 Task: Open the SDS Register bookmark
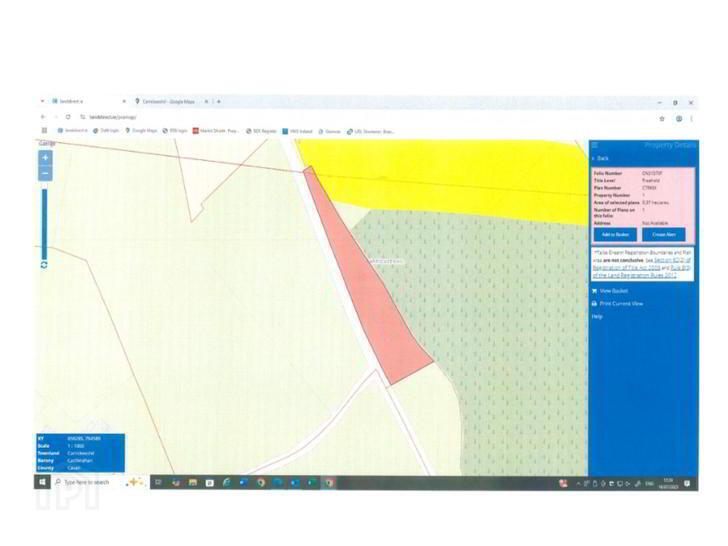pyautogui.click(x=261, y=131)
